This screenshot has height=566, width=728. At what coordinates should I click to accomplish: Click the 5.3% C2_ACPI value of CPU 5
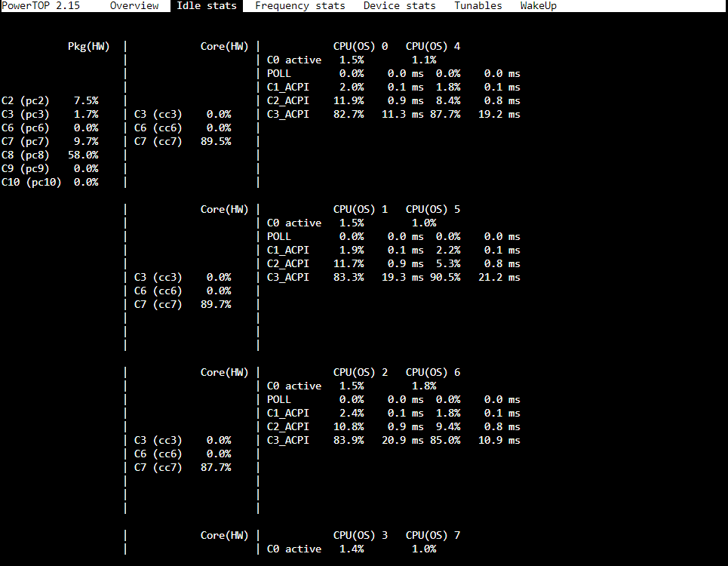(x=449, y=263)
